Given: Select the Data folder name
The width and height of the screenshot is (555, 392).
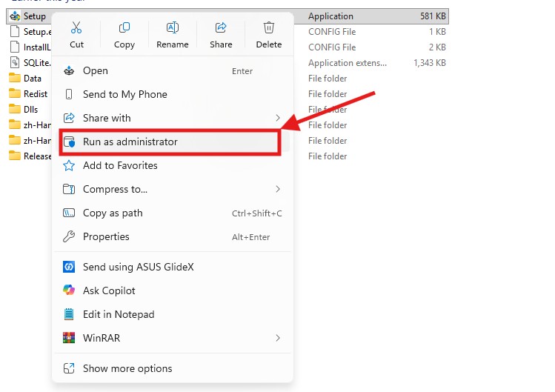Looking at the screenshot, I should [x=33, y=79].
